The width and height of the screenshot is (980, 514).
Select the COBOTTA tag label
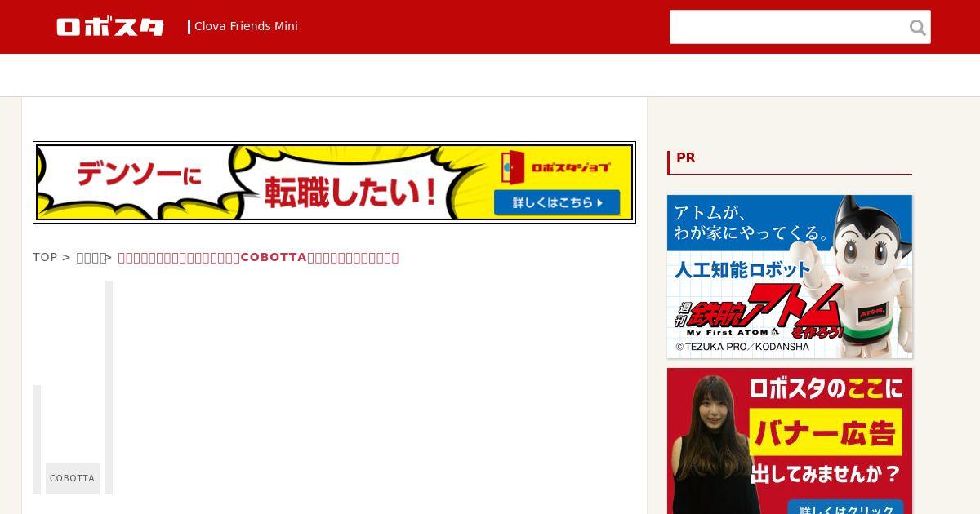(73, 479)
